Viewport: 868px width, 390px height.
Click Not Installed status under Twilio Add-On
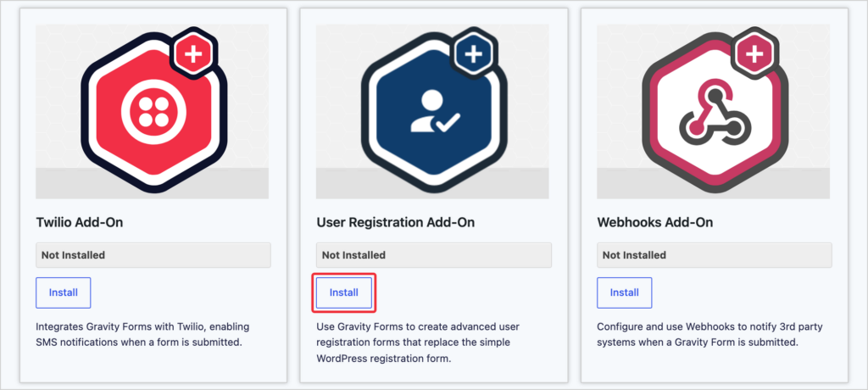pyautogui.click(x=153, y=255)
